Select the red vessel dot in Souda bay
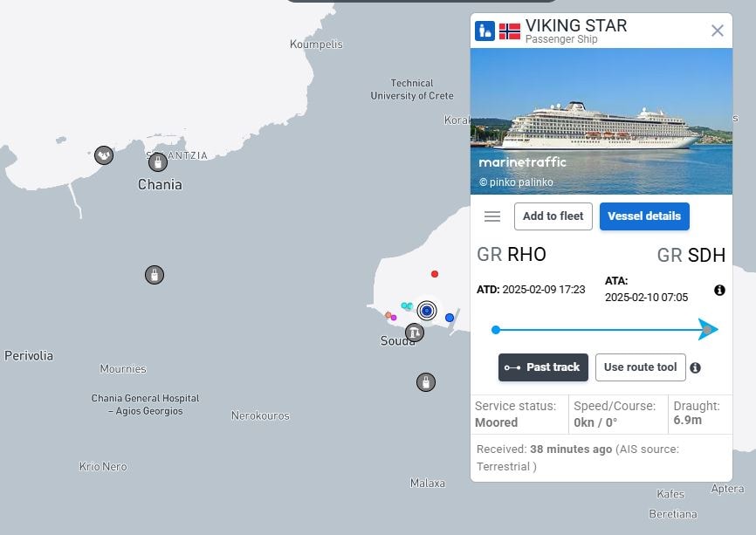 coord(435,274)
